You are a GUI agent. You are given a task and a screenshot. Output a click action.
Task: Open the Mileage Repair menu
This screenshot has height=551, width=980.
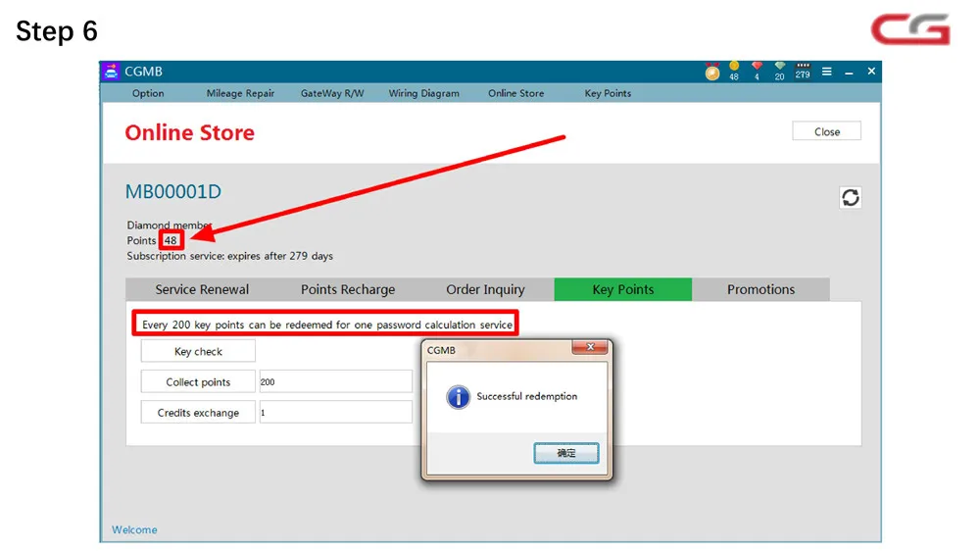tap(240, 93)
